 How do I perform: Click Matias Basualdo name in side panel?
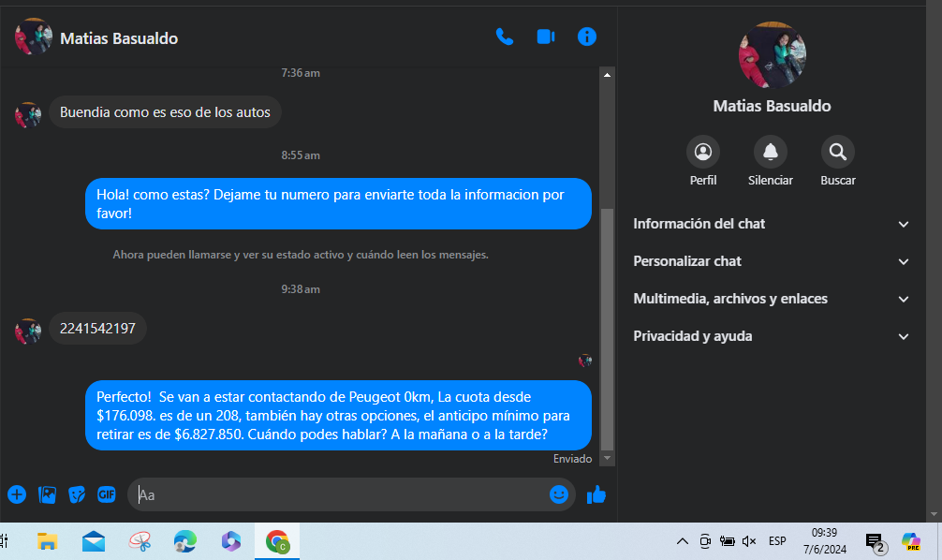click(772, 107)
